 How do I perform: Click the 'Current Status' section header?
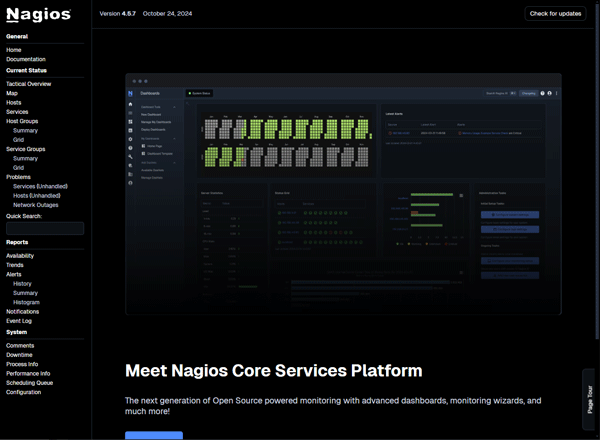click(x=26, y=70)
